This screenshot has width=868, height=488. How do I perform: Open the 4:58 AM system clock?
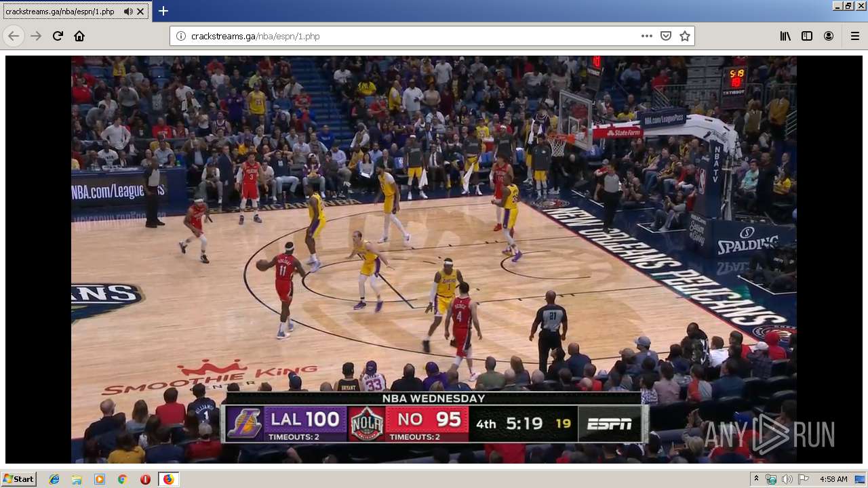833,479
